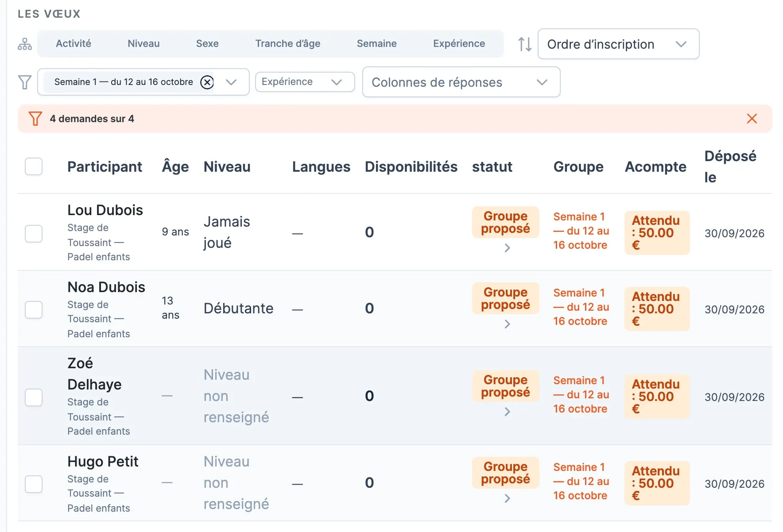783x532 pixels.
Task: Open the status chevron in Lou Dubois's row
Action: pos(508,248)
